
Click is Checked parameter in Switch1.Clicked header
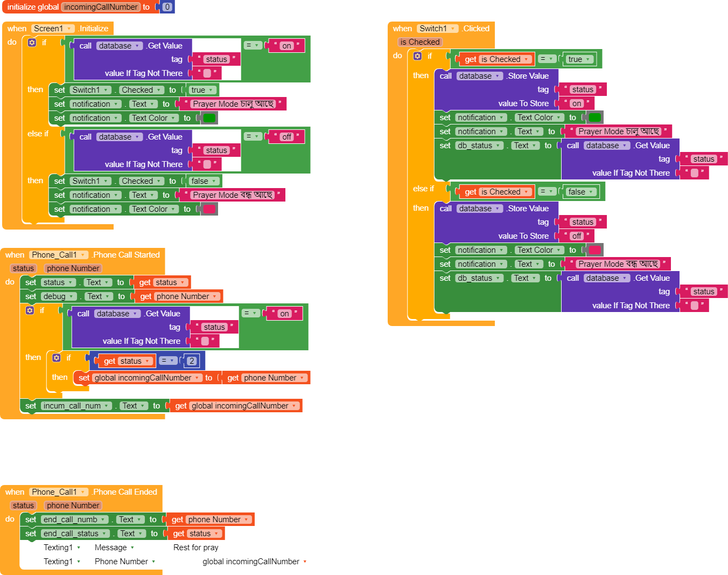pyautogui.click(x=420, y=42)
